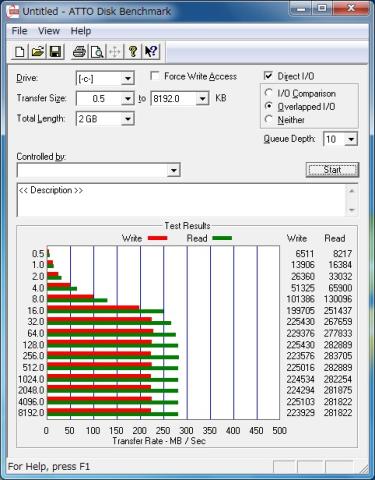Viewport: 375px width, 480px height.
Task: Open the File menu
Action: (19, 31)
